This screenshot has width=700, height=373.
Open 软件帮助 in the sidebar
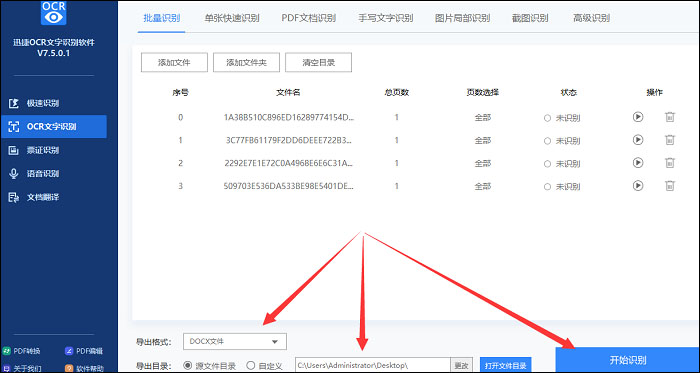click(84, 369)
